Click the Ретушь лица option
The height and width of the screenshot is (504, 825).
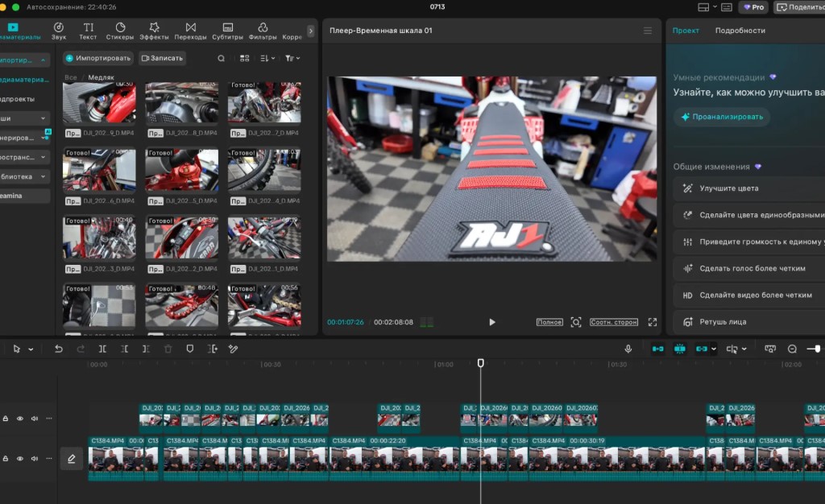pos(748,321)
